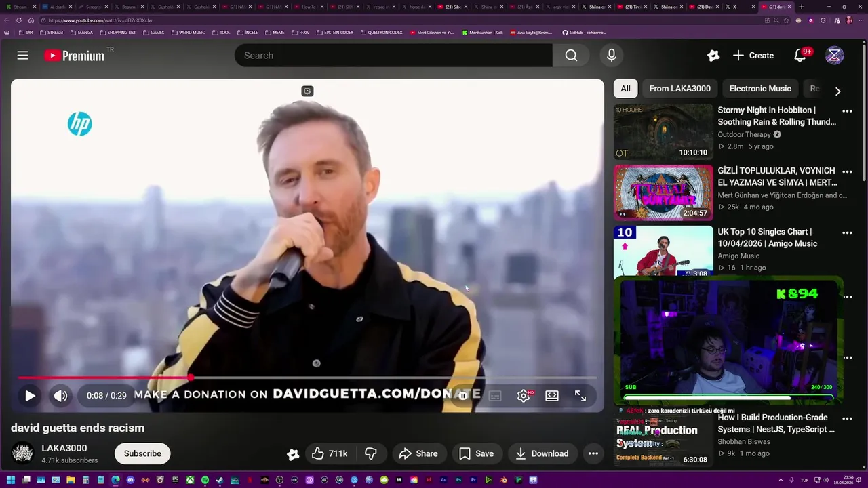Switch to theater mode
Image resolution: width=868 pixels, height=488 pixels.
552,396
